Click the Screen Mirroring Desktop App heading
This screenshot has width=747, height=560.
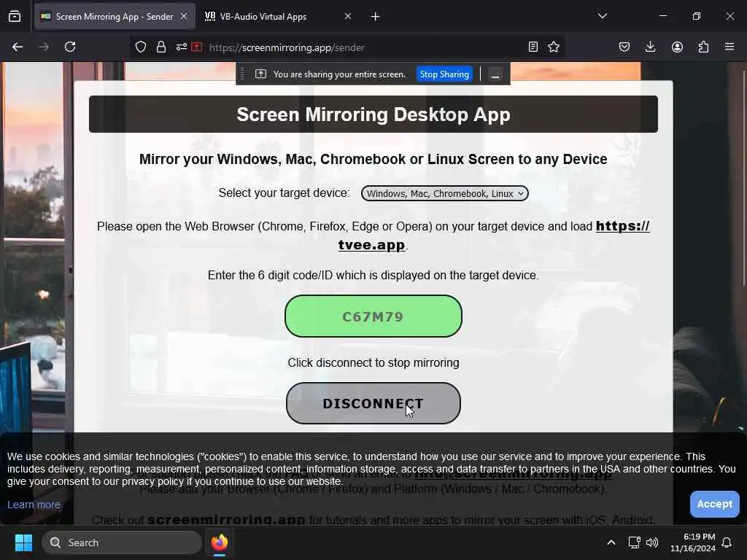pos(373,114)
